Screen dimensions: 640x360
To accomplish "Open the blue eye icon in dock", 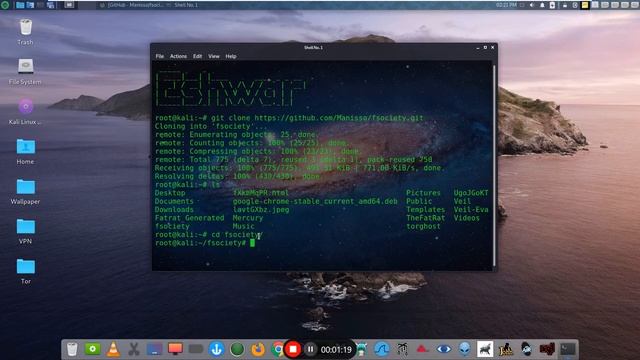I will tap(444, 349).
